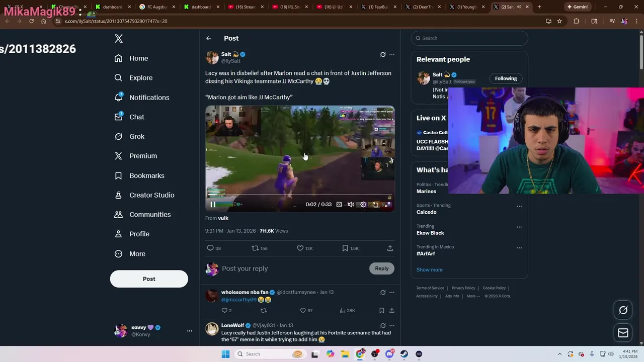Bookmark wholesome nba fan's reply

pos(382,311)
